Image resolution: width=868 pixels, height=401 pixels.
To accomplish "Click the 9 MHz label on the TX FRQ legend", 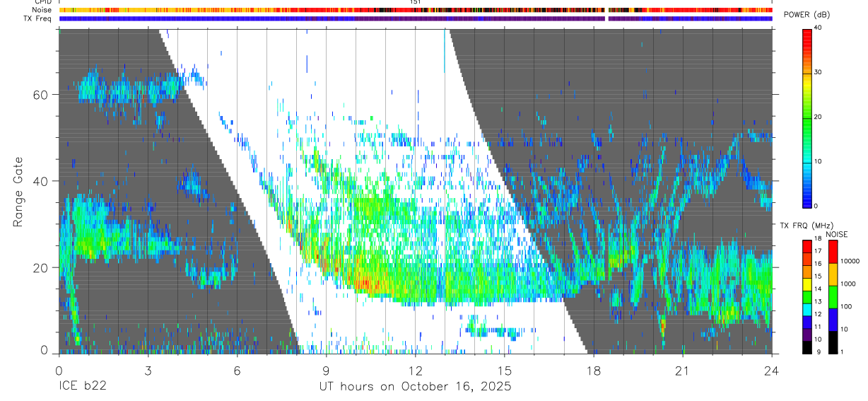I will [x=818, y=351].
